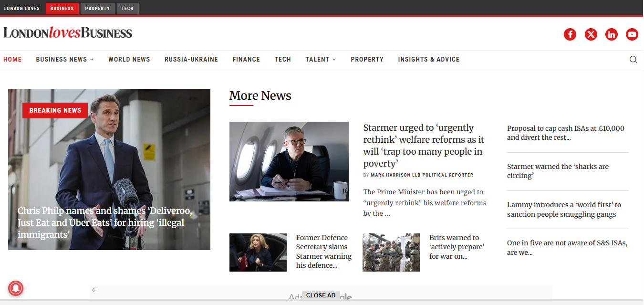Close the ad with Close Ad button
Image resolution: width=644 pixels, height=305 pixels.
(321, 295)
